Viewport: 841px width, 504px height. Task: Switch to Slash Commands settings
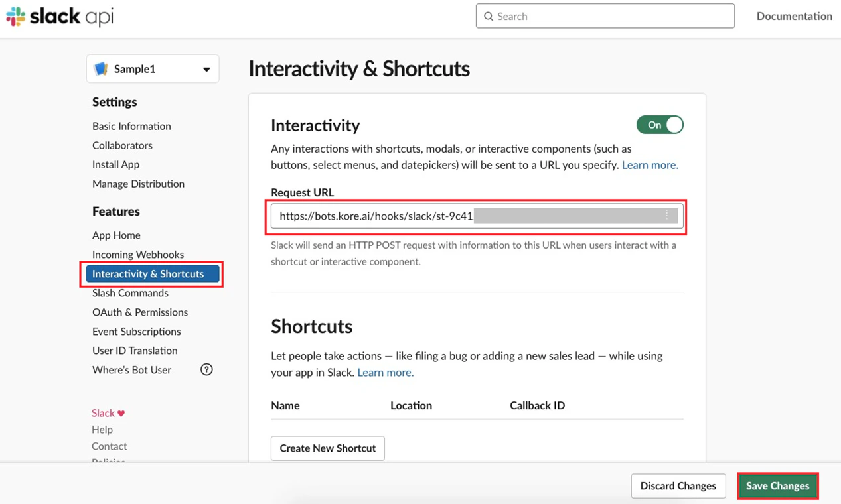(x=130, y=292)
